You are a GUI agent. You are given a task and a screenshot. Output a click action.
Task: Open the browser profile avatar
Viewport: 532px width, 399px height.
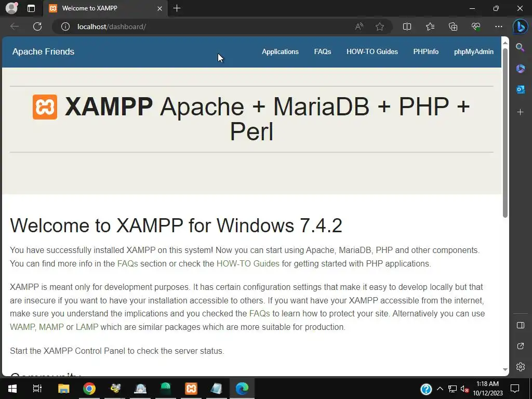tap(11, 8)
